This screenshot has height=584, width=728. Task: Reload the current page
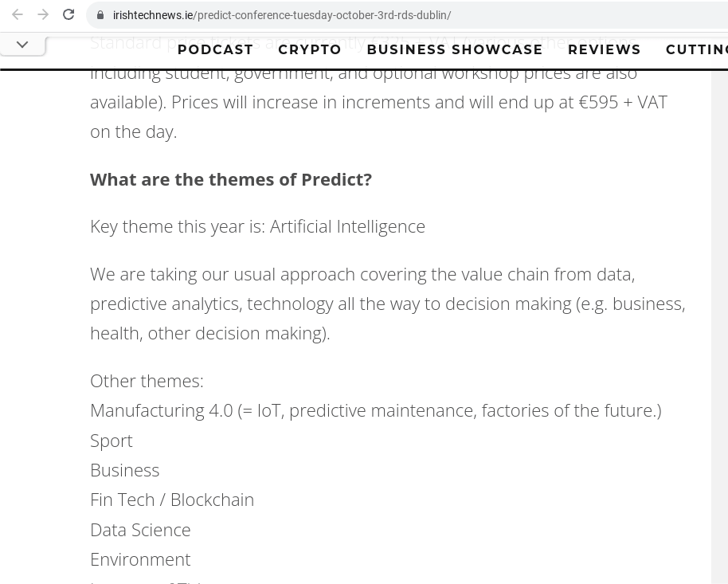point(68,14)
